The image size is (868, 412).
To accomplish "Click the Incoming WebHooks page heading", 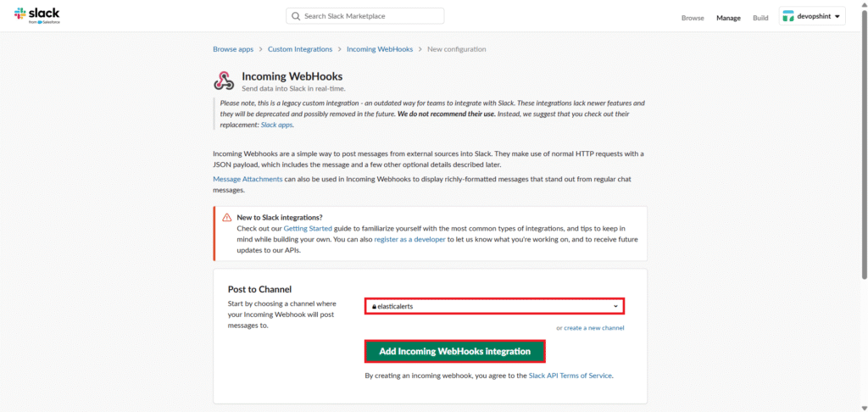I will point(292,76).
